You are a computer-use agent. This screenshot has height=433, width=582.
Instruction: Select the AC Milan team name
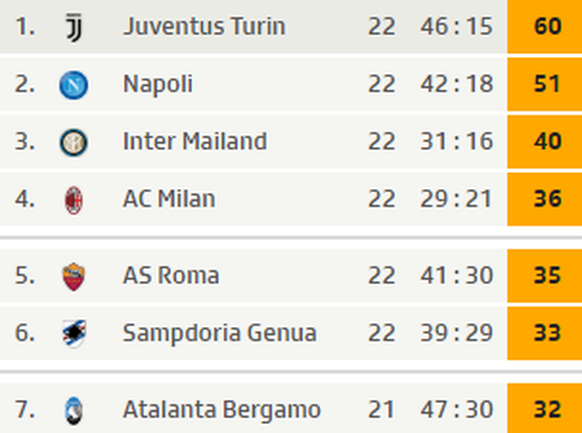[169, 199]
